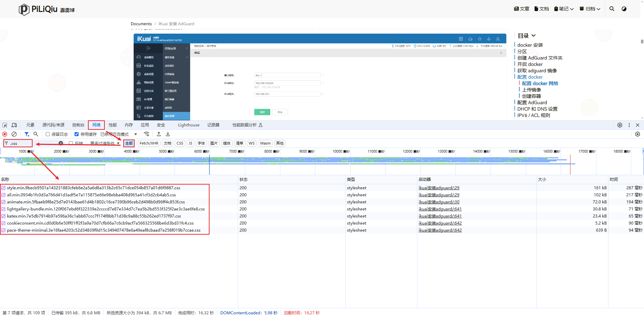Screen dimensions: 644x317
Task: Enable the 保留日志 checkbox
Action: point(48,134)
